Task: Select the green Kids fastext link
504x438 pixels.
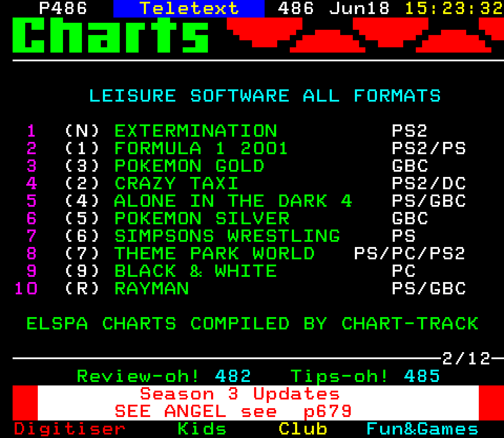Action: point(202,429)
